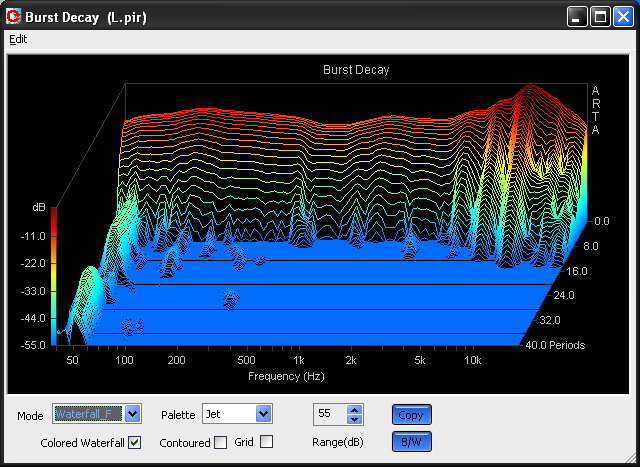This screenshot has width=640, height=467.
Task: Click the -33.0 dB scale label
Action: pyautogui.click(x=33, y=291)
